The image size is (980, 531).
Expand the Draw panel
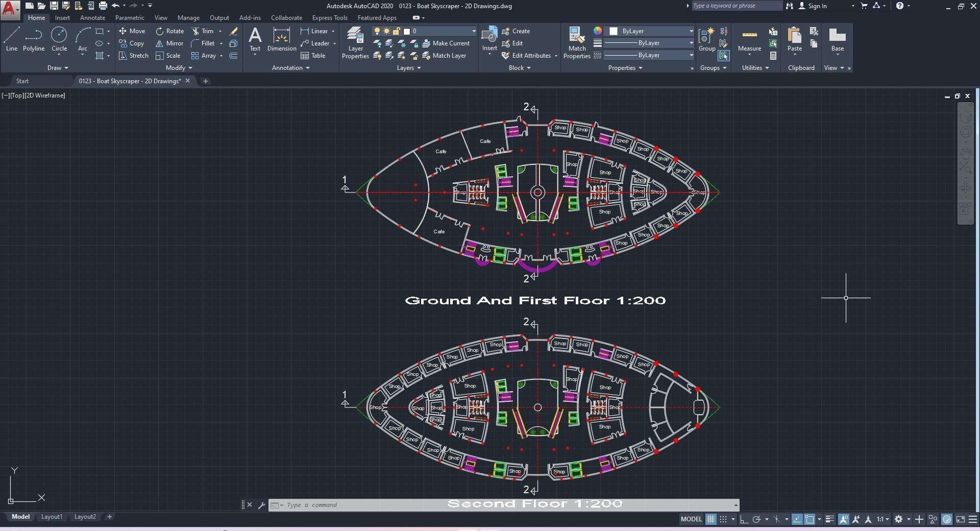(x=58, y=68)
